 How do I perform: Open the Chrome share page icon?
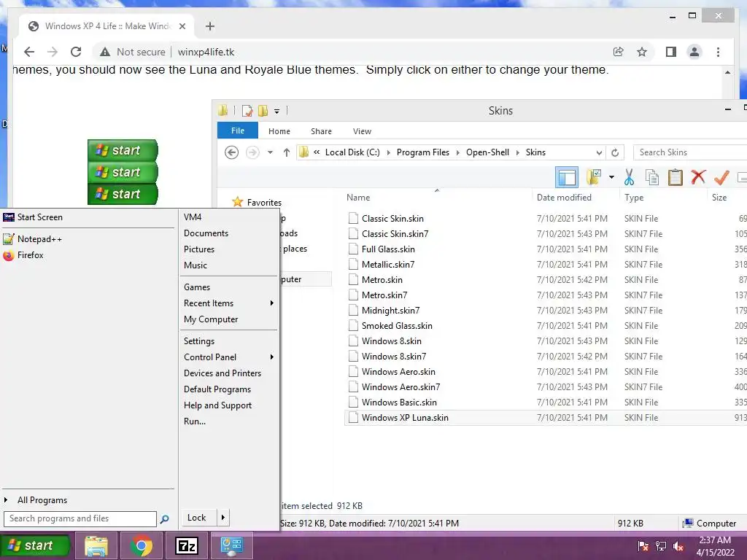point(619,52)
